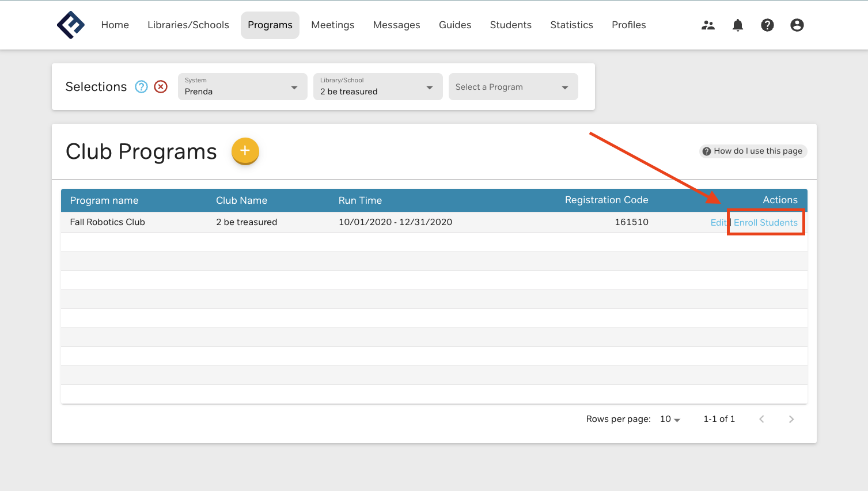
Task: Click registration code 161510
Action: 632,222
